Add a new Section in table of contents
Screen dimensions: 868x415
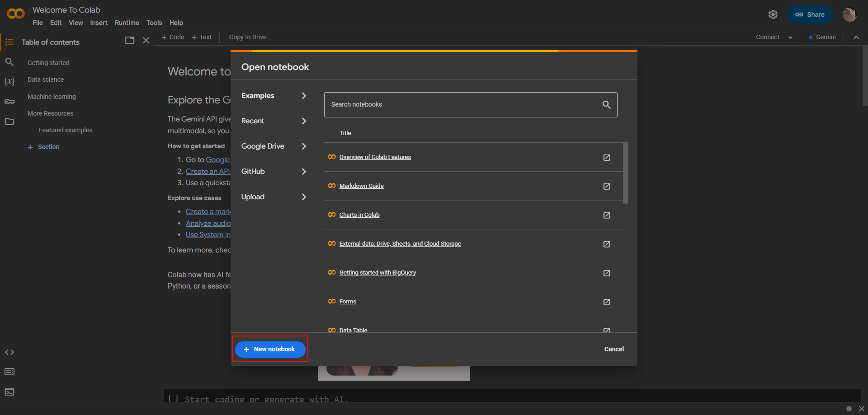coord(43,147)
